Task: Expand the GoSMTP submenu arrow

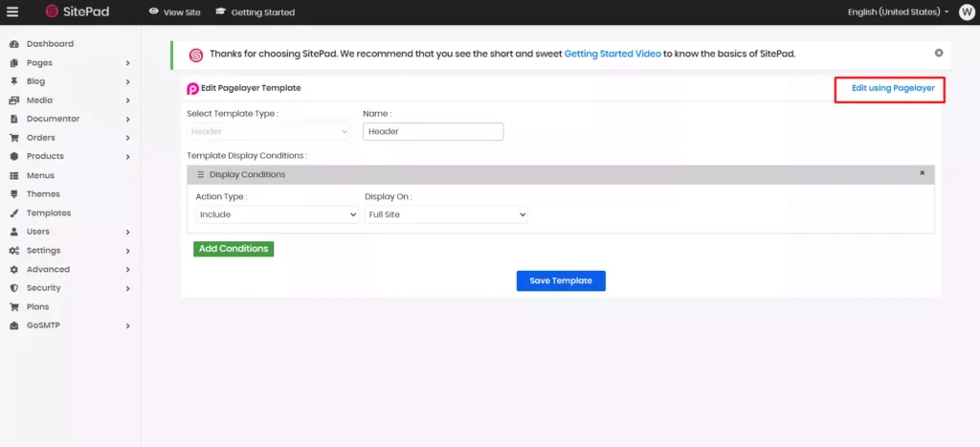Action: click(127, 325)
